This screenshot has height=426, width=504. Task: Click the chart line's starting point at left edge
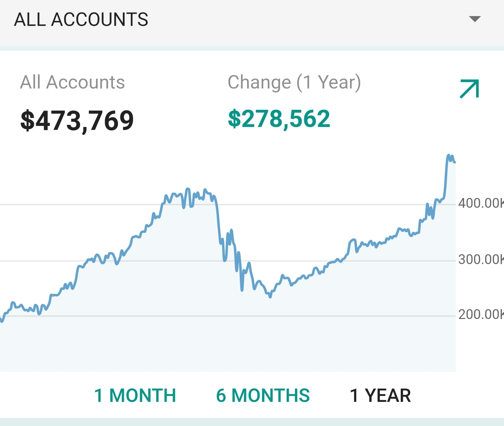[x=2, y=320]
